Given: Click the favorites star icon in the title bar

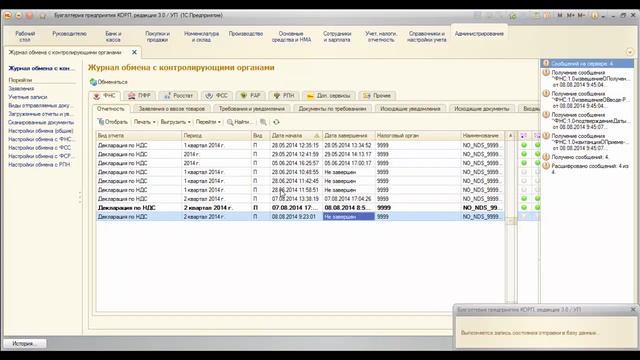Looking at the screenshot, I should point(42,16).
